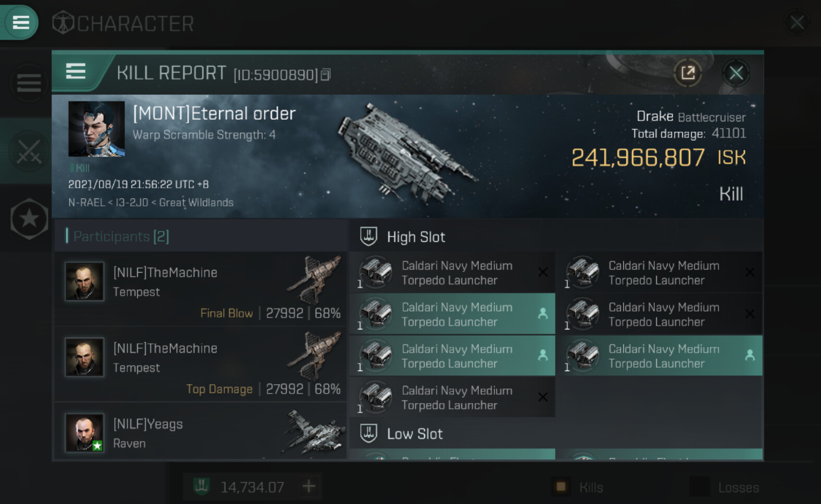Select the Yeags Raven participant entry

201,433
